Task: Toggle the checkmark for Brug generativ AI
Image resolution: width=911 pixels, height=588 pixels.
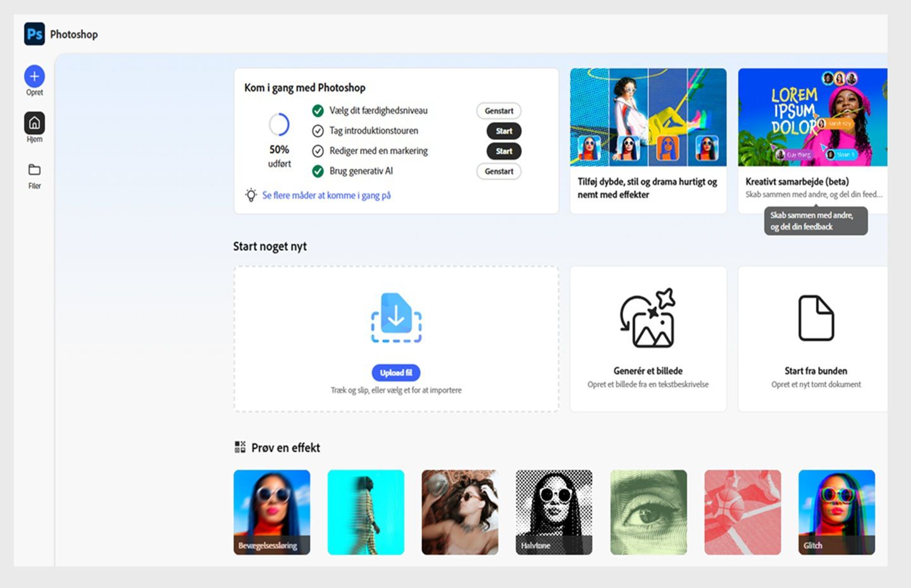Action: point(318,171)
